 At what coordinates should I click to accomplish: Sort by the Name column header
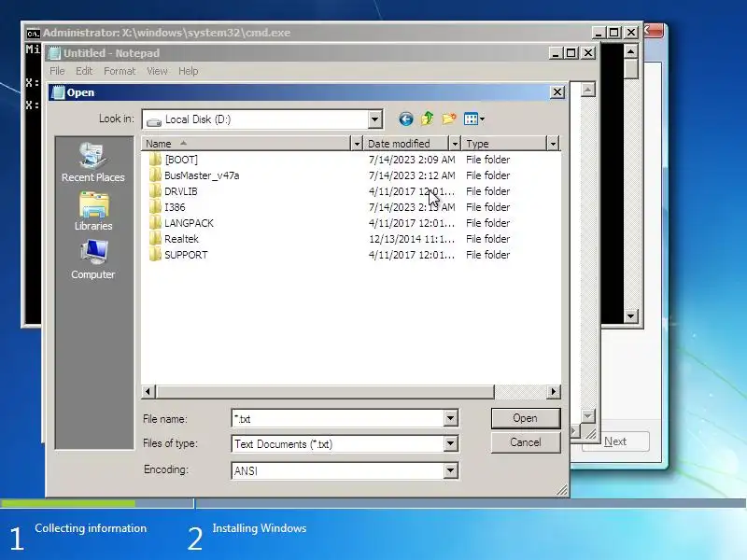coord(246,144)
